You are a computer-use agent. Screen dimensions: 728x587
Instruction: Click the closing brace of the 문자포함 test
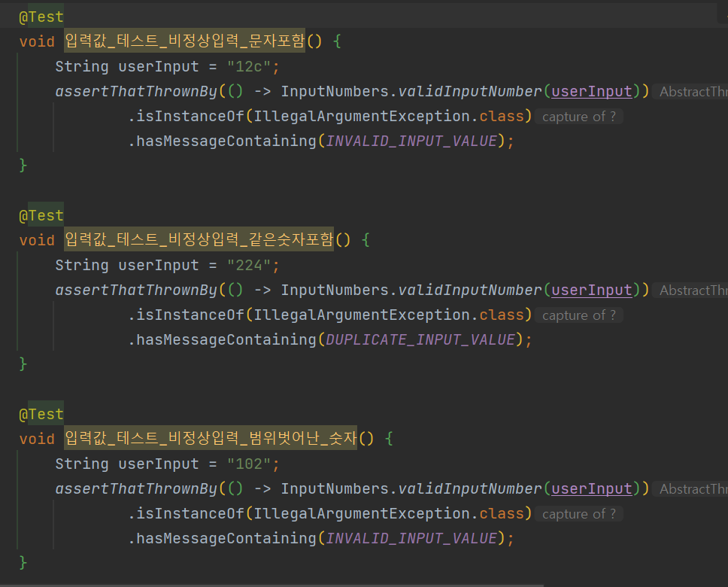[23, 166]
